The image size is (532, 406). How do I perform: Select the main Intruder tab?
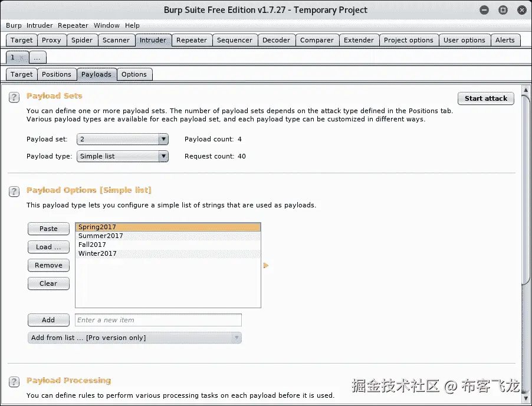(153, 40)
